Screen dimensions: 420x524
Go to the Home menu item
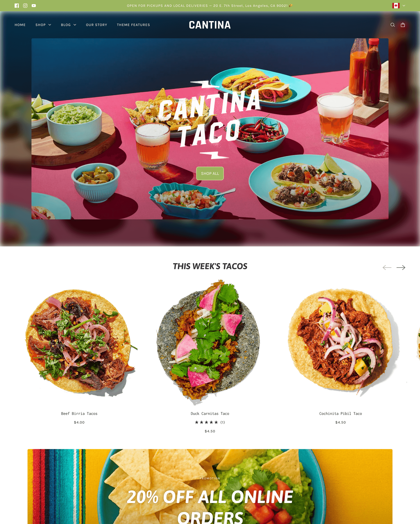[x=20, y=25]
